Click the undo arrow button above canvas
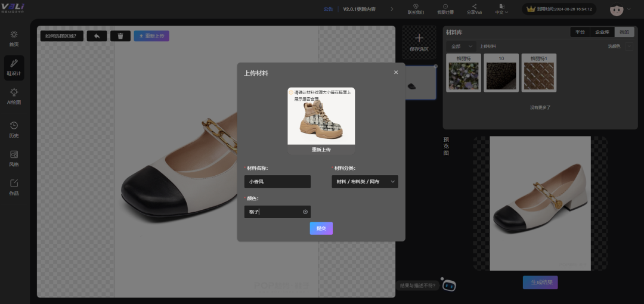Image resolution: width=644 pixels, height=304 pixels. click(97, 36)
